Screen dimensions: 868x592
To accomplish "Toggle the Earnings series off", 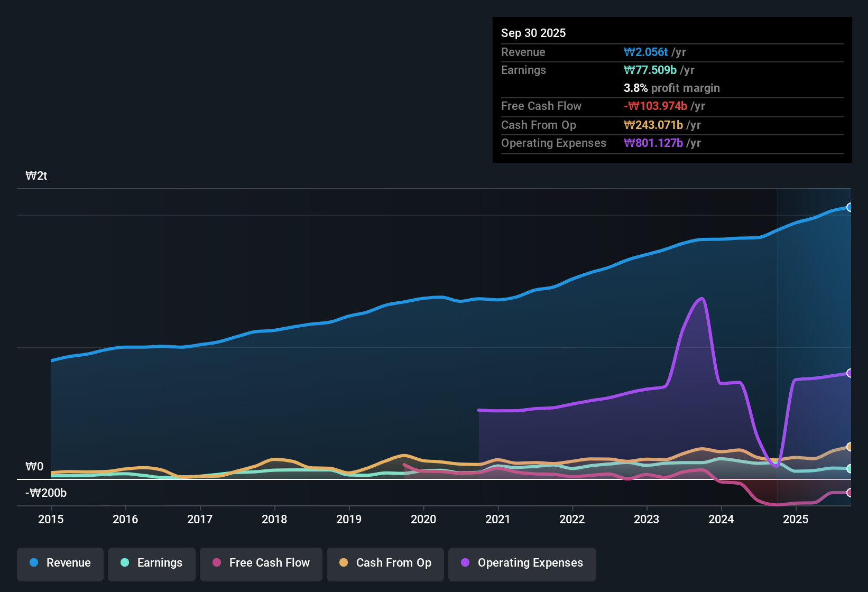I will (152, 563).
